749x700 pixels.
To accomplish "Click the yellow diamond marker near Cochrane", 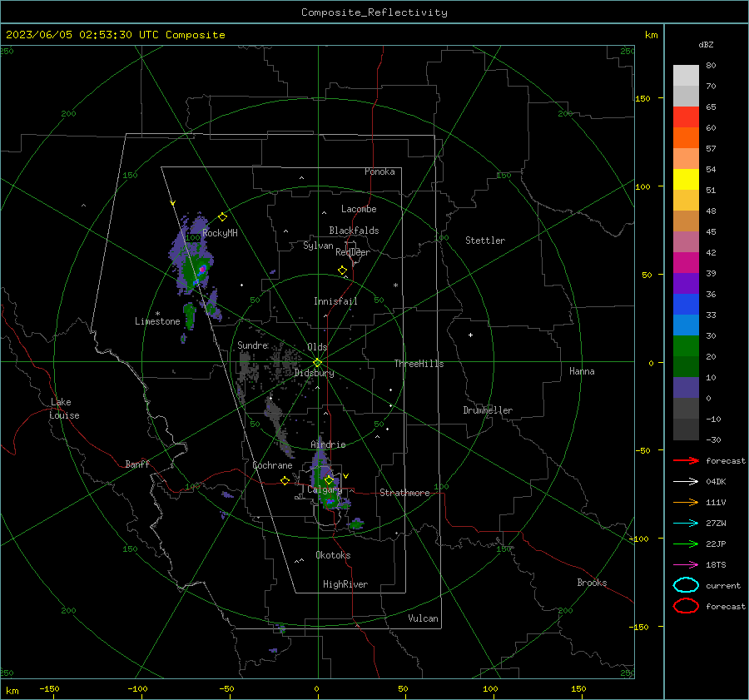I will [x=285, y=480].
